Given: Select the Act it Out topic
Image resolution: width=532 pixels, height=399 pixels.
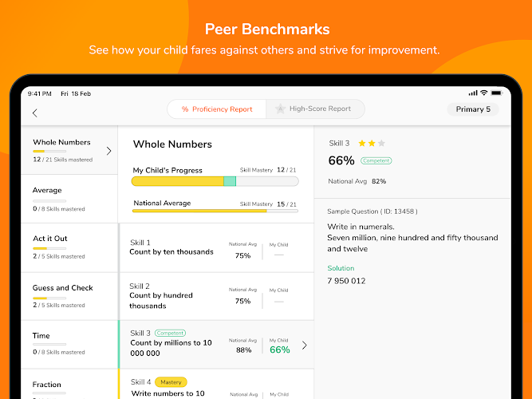Looking at the screenshot, I should pos(69,247).
